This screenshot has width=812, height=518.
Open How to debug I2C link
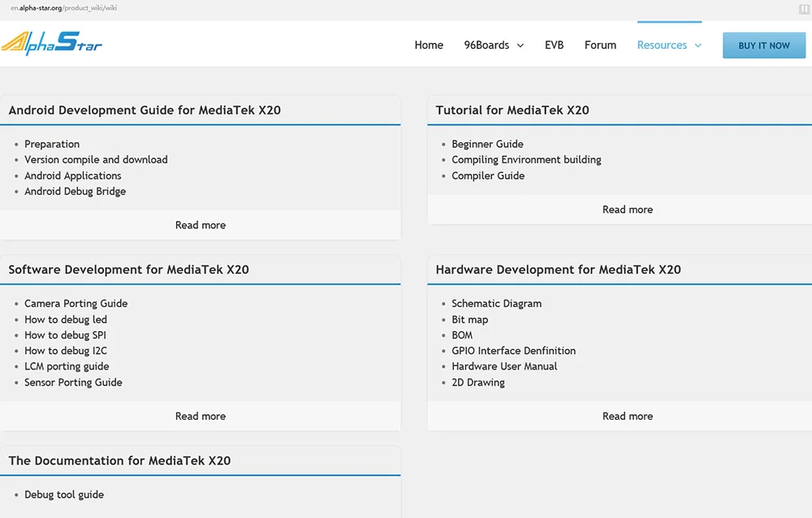tap(65, 351)
